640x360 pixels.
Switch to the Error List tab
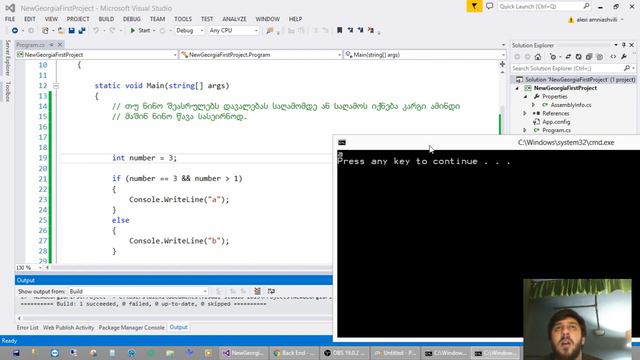27,327
